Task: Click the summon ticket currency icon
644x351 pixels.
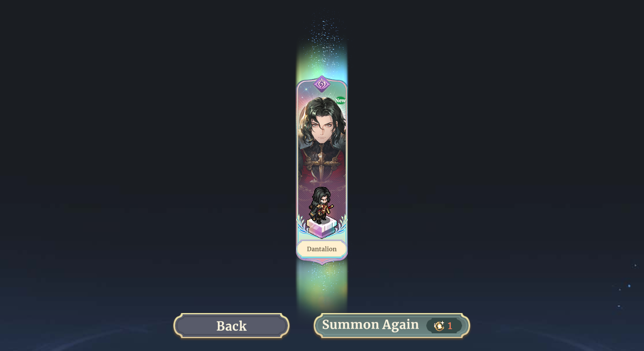Action: coord(439,326)
